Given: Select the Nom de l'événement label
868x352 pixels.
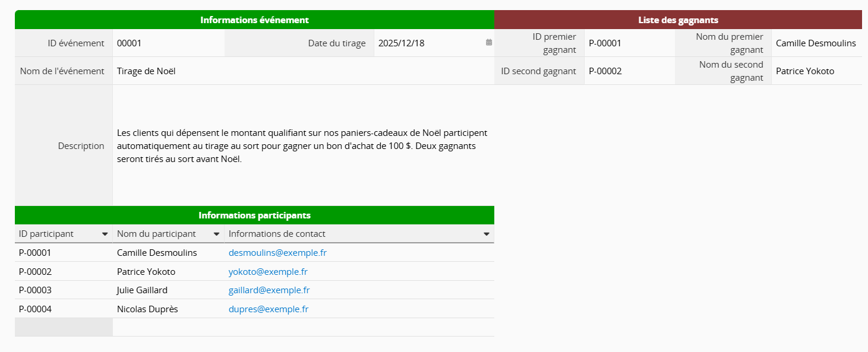Looking at the screenshot, I should click(x=64, y=71).
